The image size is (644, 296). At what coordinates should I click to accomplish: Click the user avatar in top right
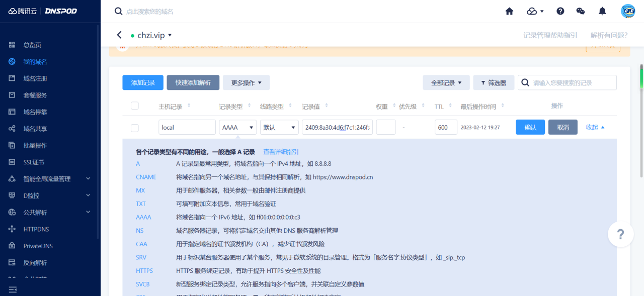(x=627, y=11)
